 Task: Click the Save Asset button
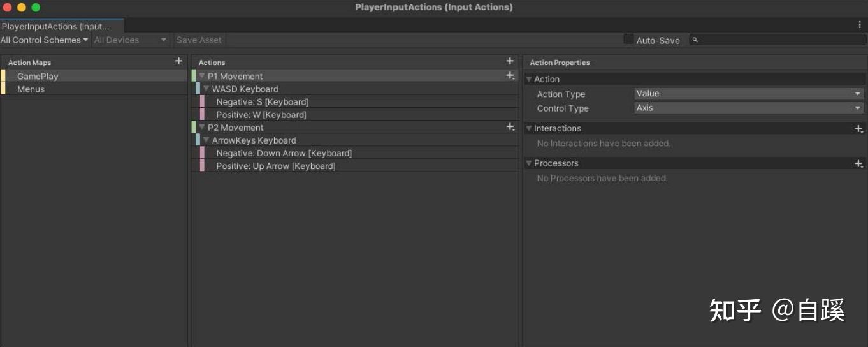coord(199,40)
